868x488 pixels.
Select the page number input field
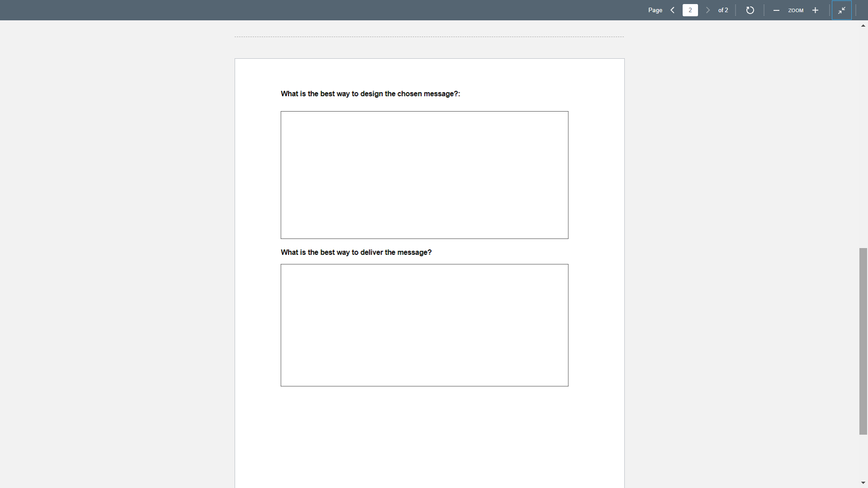(690, 10)
